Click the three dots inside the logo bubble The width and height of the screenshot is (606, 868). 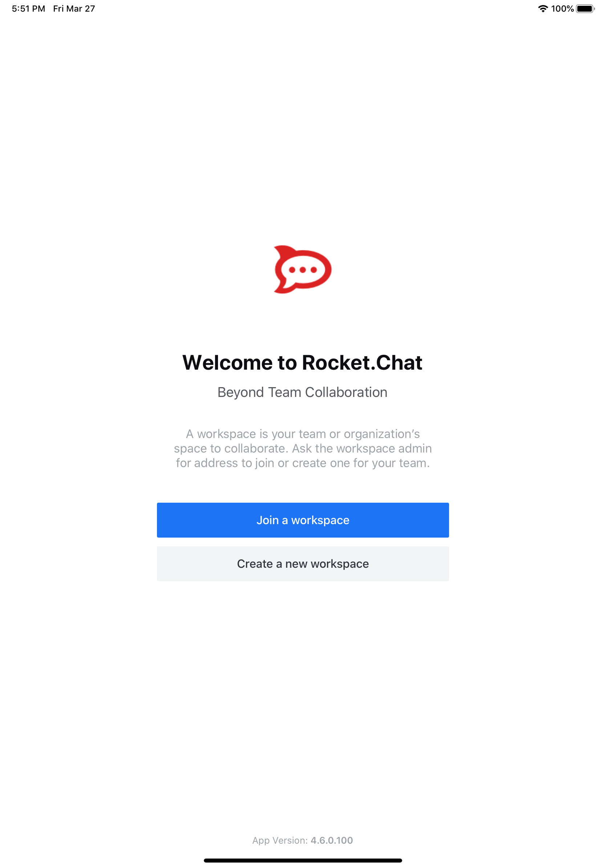[x=303, y=270]
